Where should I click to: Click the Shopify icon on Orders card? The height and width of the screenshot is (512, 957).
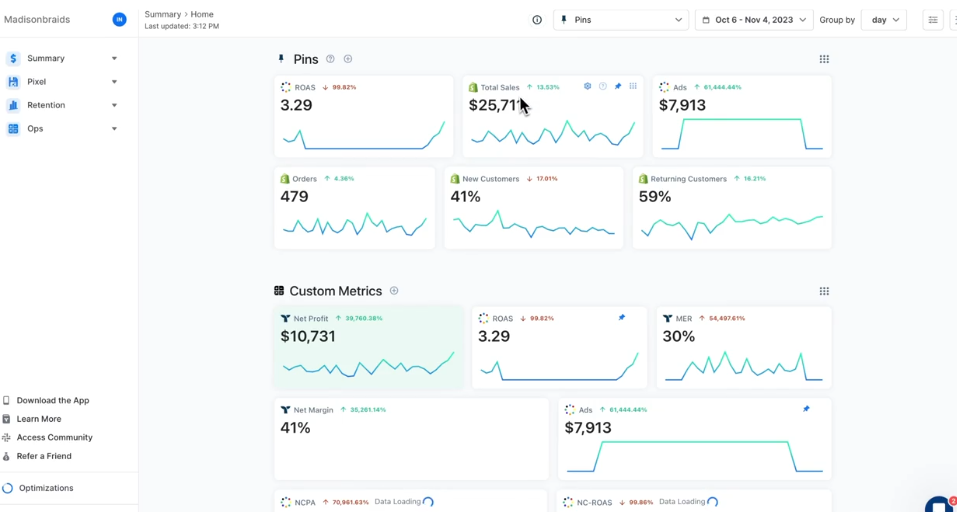[x=284, y=179]
